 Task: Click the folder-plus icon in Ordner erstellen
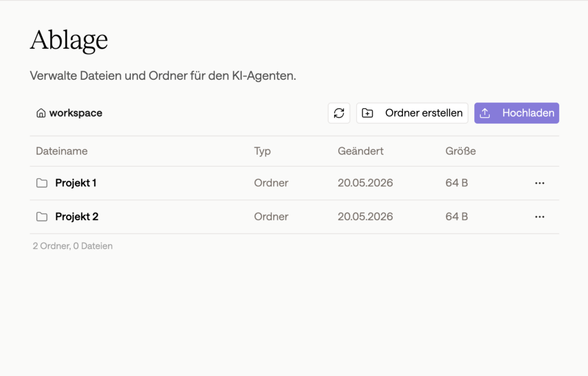pyautogui.click(x=367, y=113)
